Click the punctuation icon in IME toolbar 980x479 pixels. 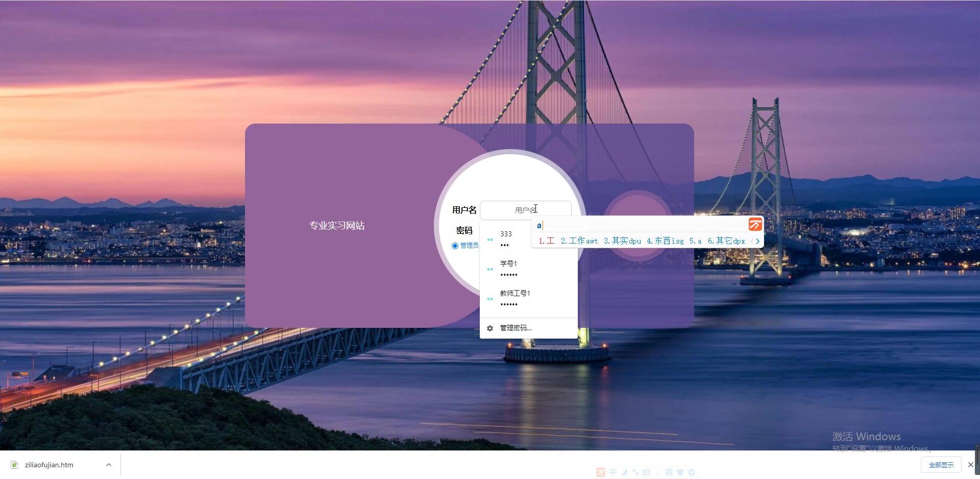tap(635, 472)
